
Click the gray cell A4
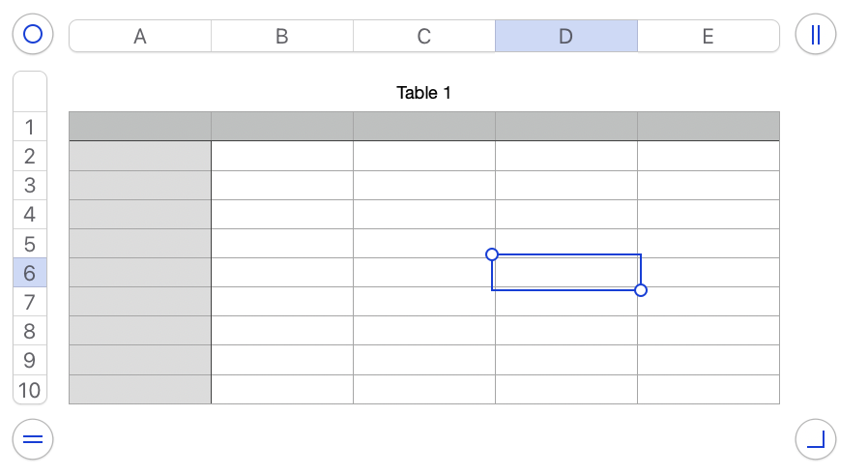coord(140,215)
